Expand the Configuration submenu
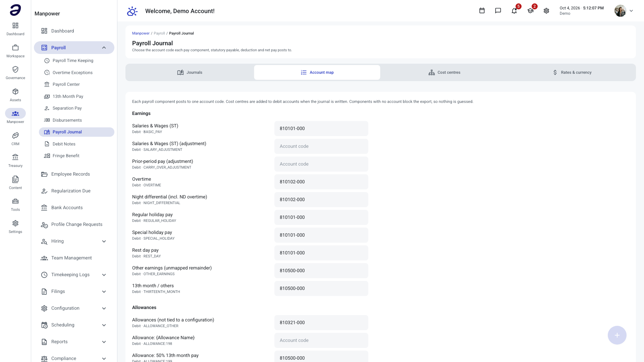 pyautogui.click(x=104, y=308)
